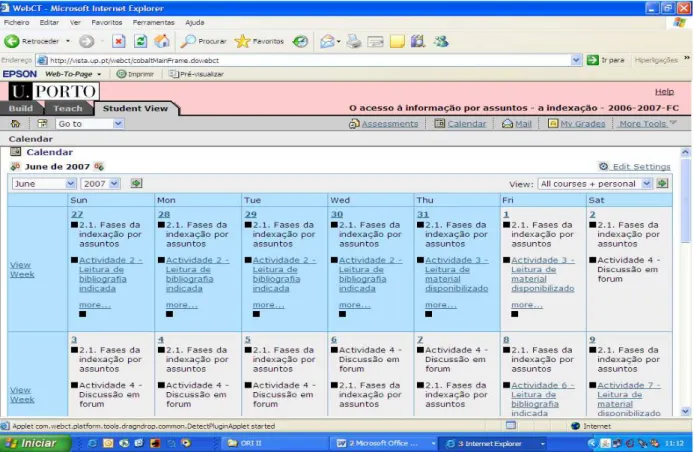The height and width of the screenshot is (452, 694).
Task: Click page vertical scrollbar up arrow
Action: (686, 153)
